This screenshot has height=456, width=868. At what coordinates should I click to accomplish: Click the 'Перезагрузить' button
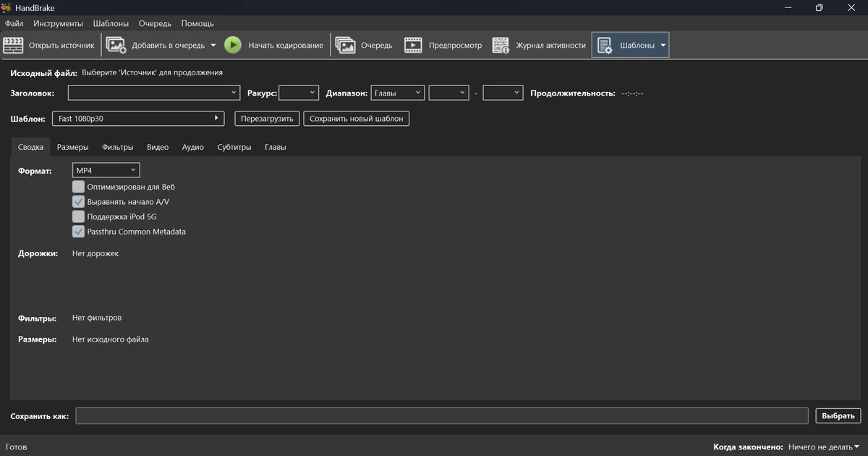(x=266, y=119)
